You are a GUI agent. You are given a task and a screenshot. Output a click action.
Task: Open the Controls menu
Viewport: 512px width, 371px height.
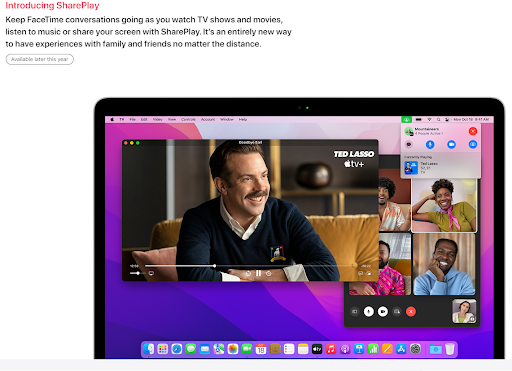pos(188,119)
